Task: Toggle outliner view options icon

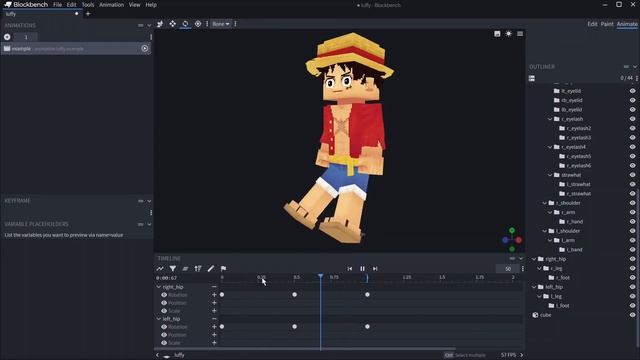Action: coord(532,78)
